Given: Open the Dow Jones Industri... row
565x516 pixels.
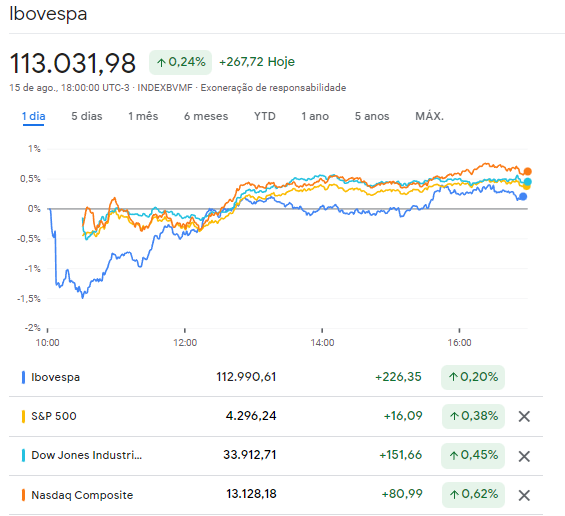Looking at the screenshot, I should pyautogui.click(x=276, y=455).
